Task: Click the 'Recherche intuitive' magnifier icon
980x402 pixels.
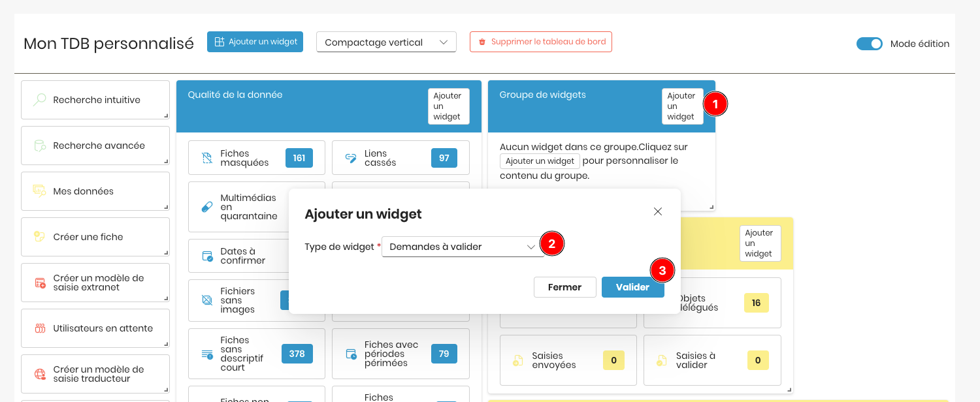Action: (x=40, y=100)
